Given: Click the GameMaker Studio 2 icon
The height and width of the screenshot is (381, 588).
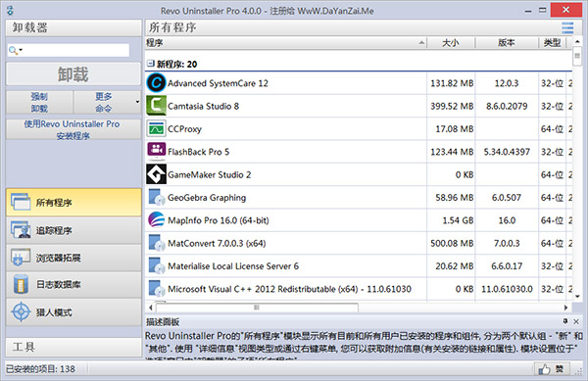Looking at the screenshot, I should (x=156, y=174).
